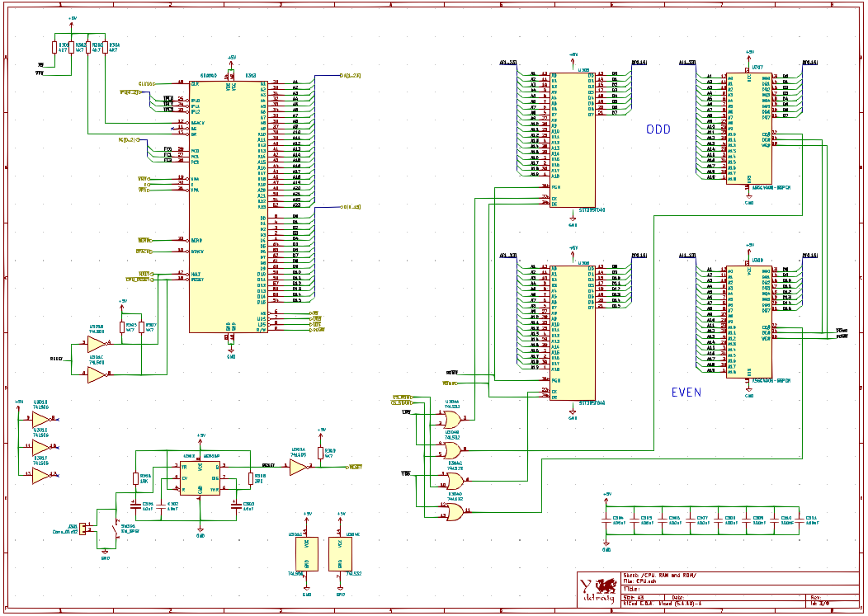Viewport: 868px width, 616px height.
Task: Select the lower SST39SF040 flash chip in the EVEN bank
Action: coord(573,332)
